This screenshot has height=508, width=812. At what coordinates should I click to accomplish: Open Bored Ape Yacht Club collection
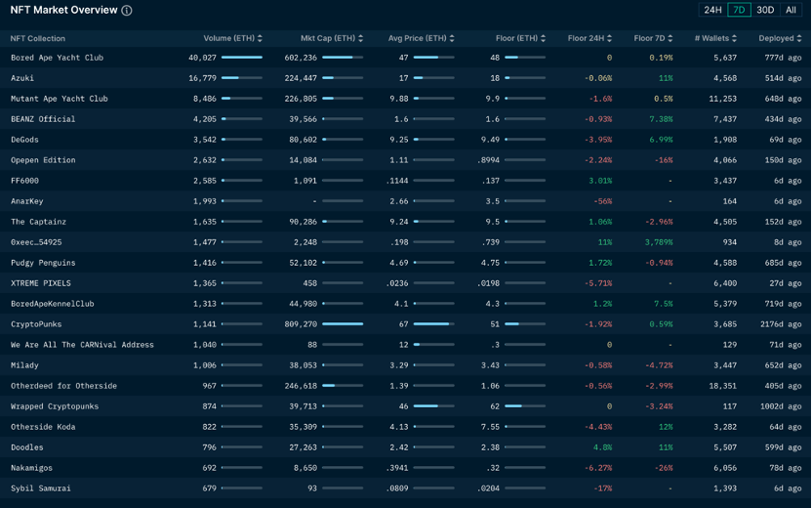[x=57, y=58]
